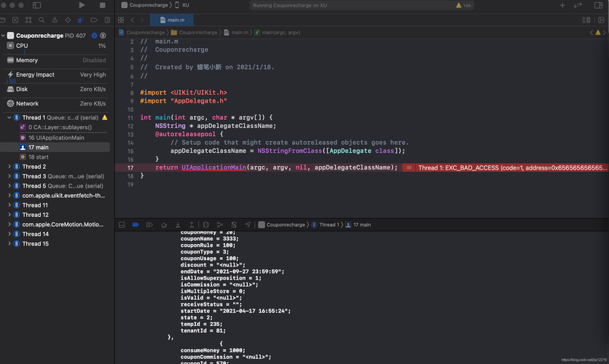
Task: Select stack frame 0 CA::Layer::sublayers()
Action: [56, 127]
